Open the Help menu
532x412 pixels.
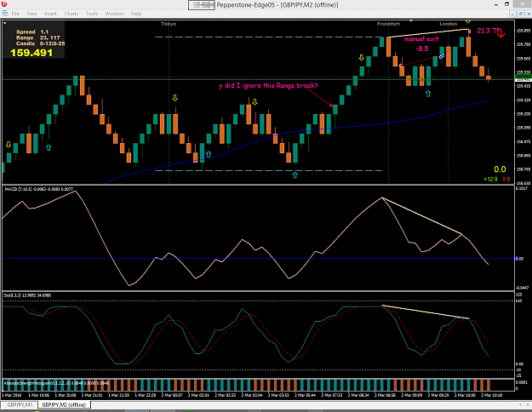point(136,14)
